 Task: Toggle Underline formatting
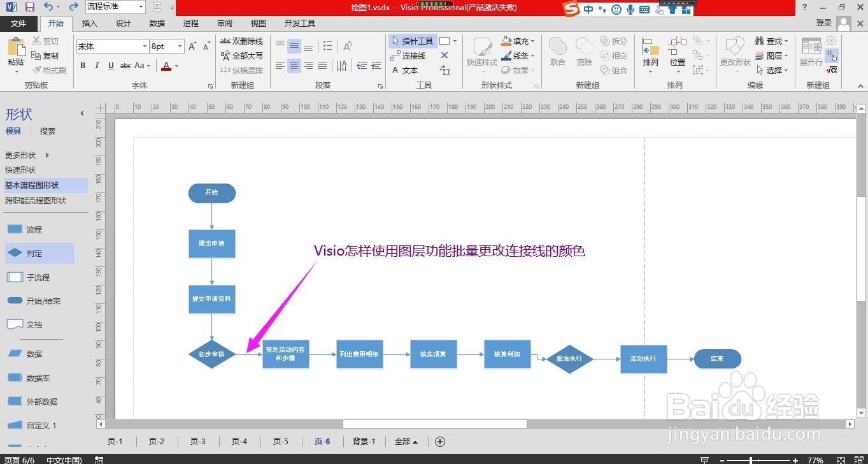pyautogui.click(x=111, y=66)
